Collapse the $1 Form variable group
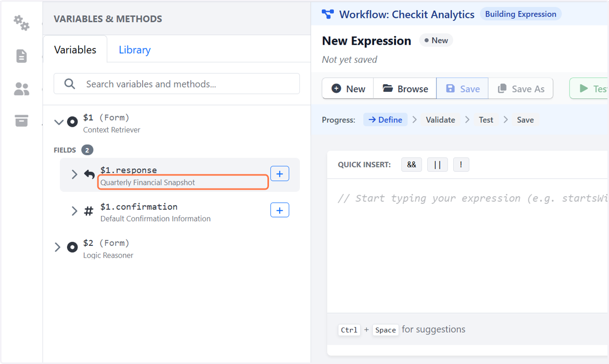Viewport: 609px width, 364px height. 59,122
